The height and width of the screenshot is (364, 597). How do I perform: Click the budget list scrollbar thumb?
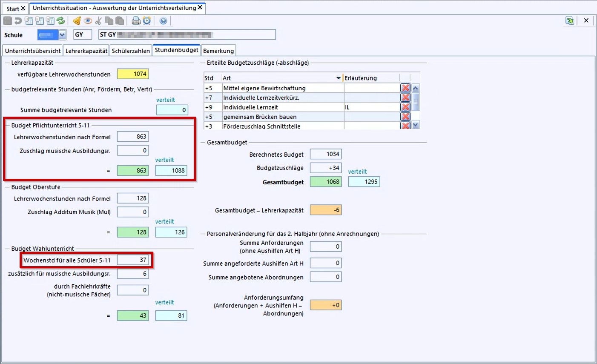tap(416, 101)
